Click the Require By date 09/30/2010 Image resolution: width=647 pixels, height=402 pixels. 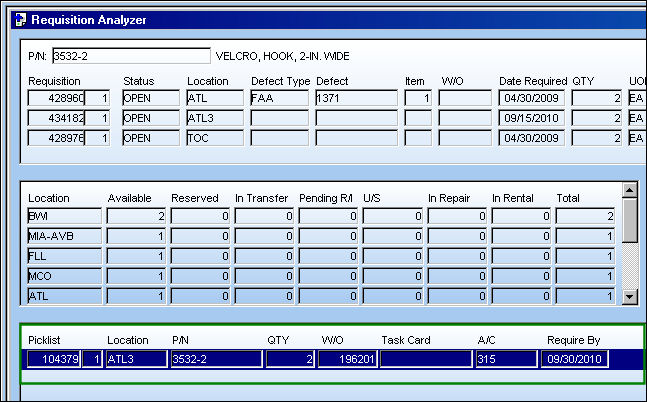point(574,359)
